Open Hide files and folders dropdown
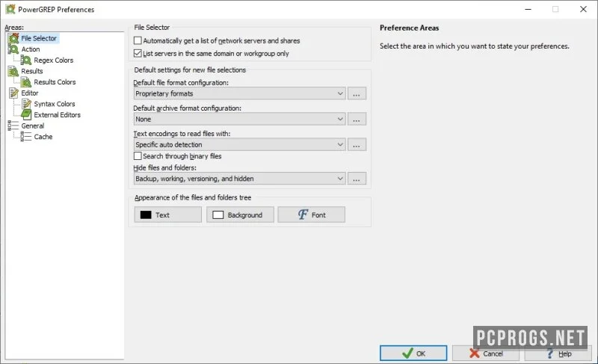The width and height of the screenshot is (598, 364). tap(240, 179)
